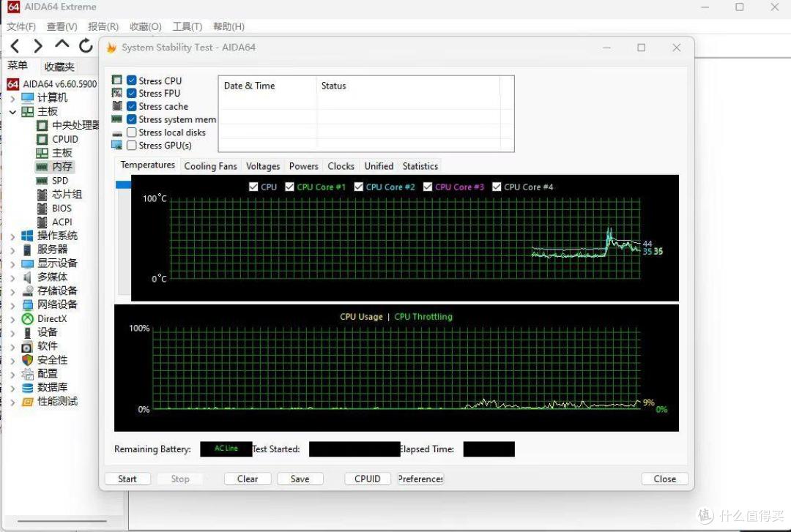Viewport: 791px width, 532px height.
Task: Open the Preferences dialog
Action: 420,479
